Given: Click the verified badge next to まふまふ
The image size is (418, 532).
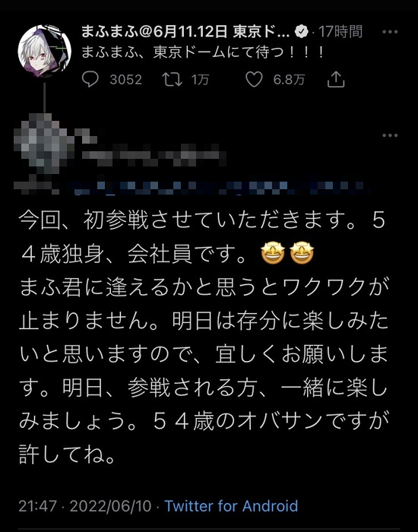Looking at the screenshot, I should 301,32.
